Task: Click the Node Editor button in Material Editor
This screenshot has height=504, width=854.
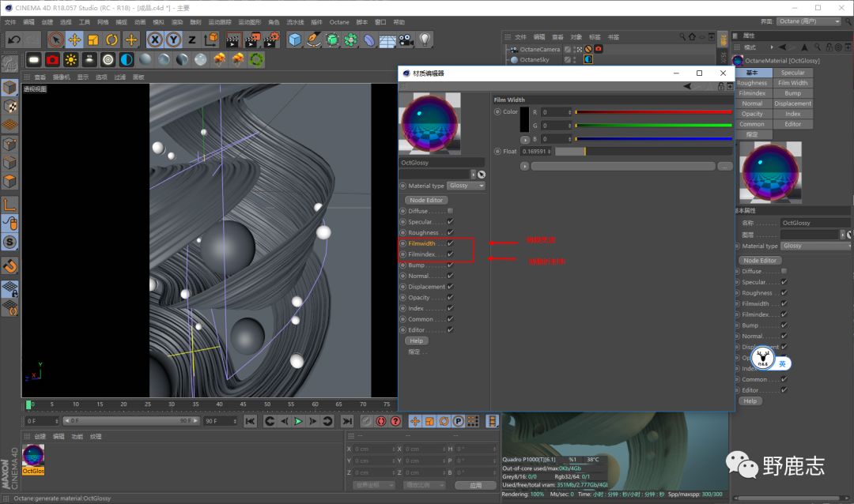Action: [426, 200]
